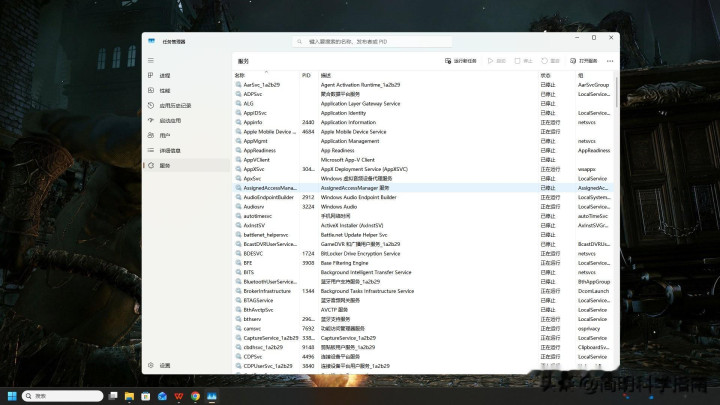
Task: Open 启动应用 (Startup apps) in sidebar
Action: (169, 121)
